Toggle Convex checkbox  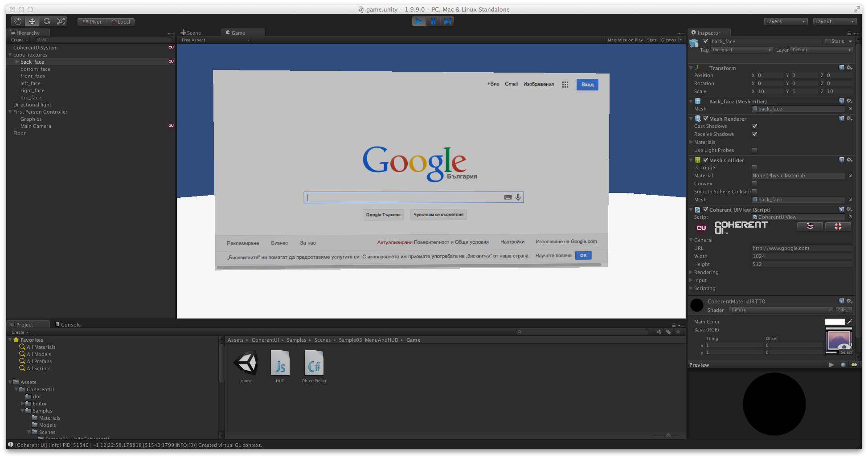coord(754,184)
